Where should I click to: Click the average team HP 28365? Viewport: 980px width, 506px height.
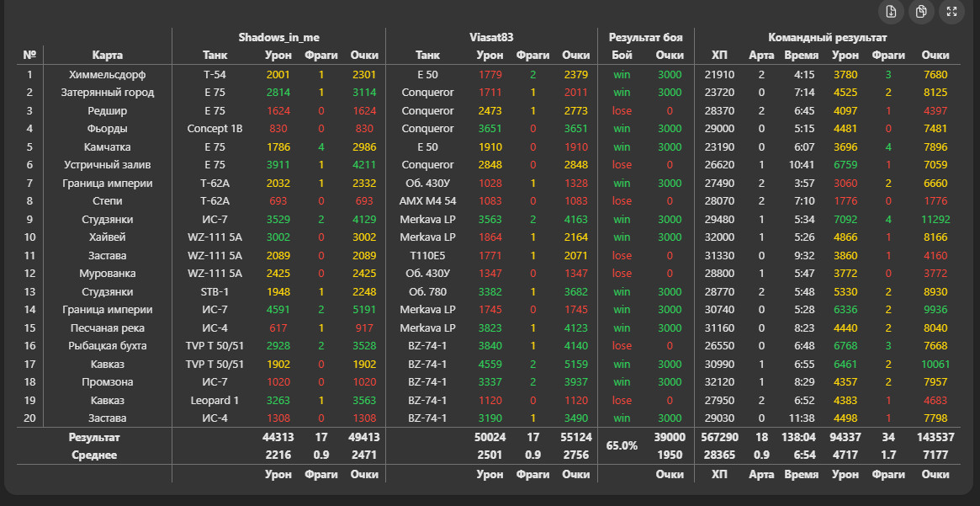[719, 455]
